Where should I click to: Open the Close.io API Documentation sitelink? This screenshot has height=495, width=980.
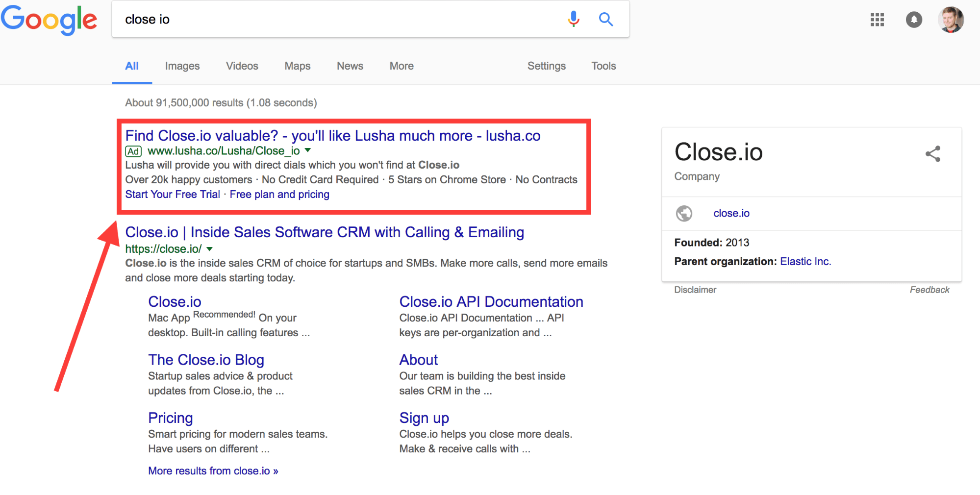click(x=491, y=301)
